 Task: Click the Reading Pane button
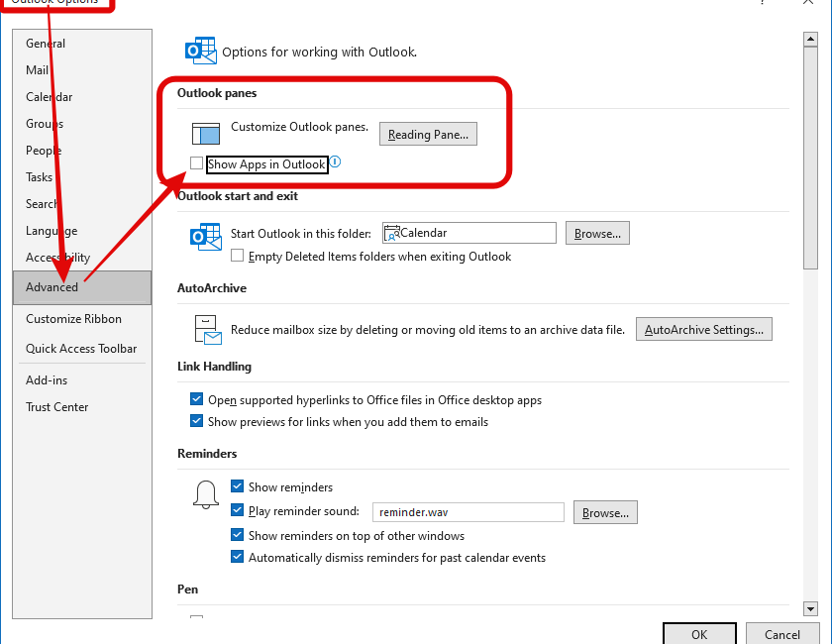[428, 134]
